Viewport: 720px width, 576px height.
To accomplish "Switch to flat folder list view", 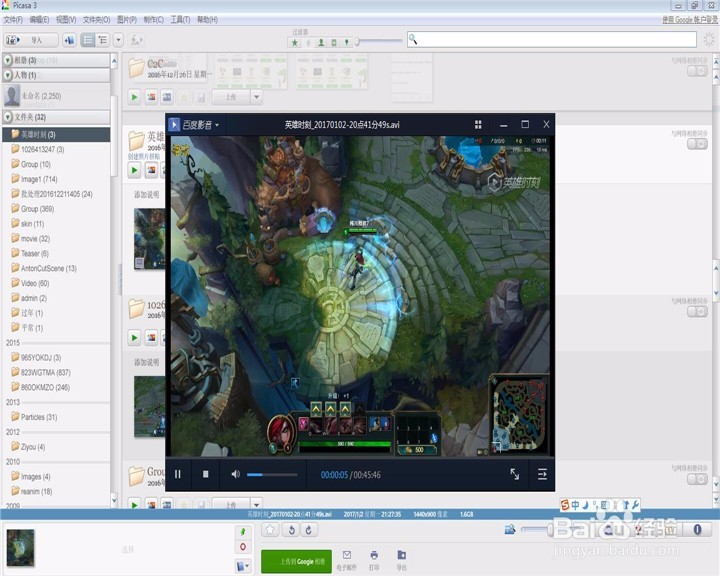I will [x=88, y=40].
